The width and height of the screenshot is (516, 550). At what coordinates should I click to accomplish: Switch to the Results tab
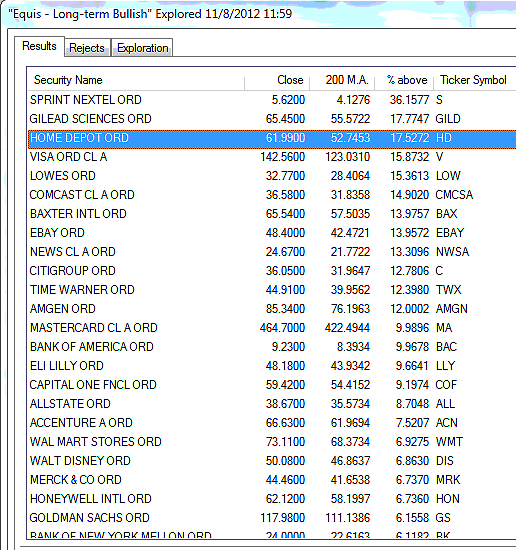(x=39, y=46)
